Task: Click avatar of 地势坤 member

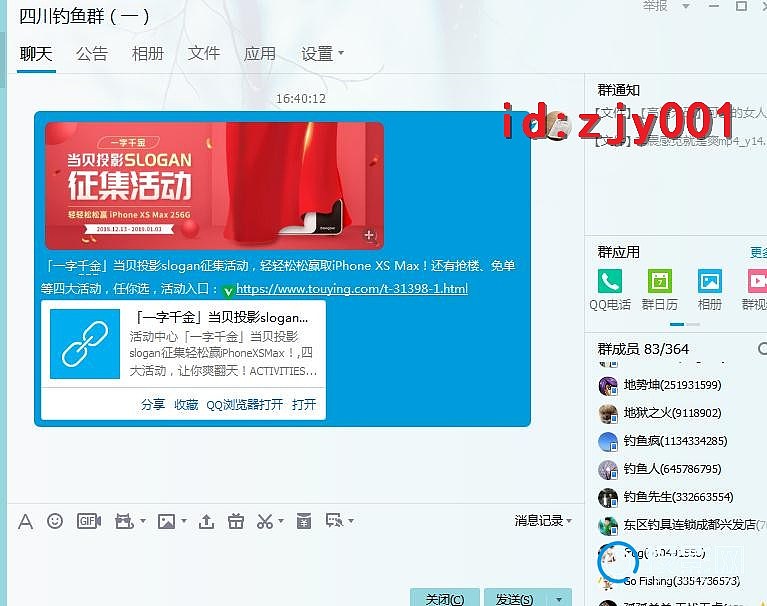Action: point(608,386)
